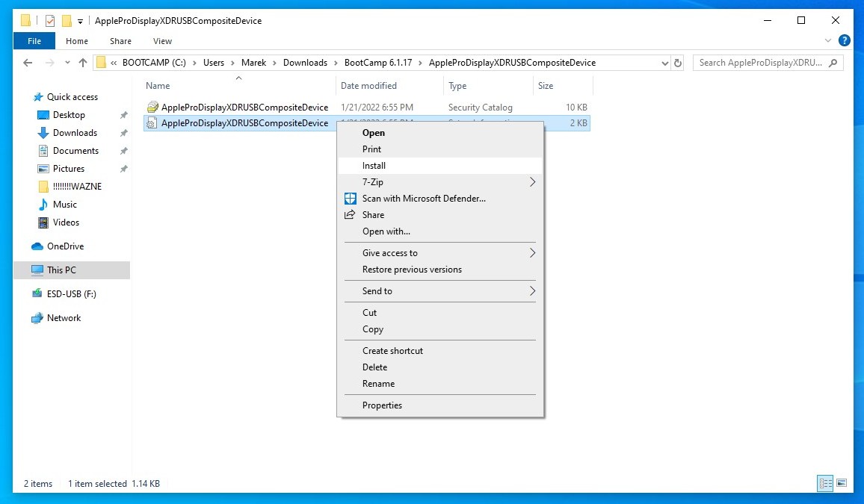Switch to Large icons view icon

click(x=842, y=483)
